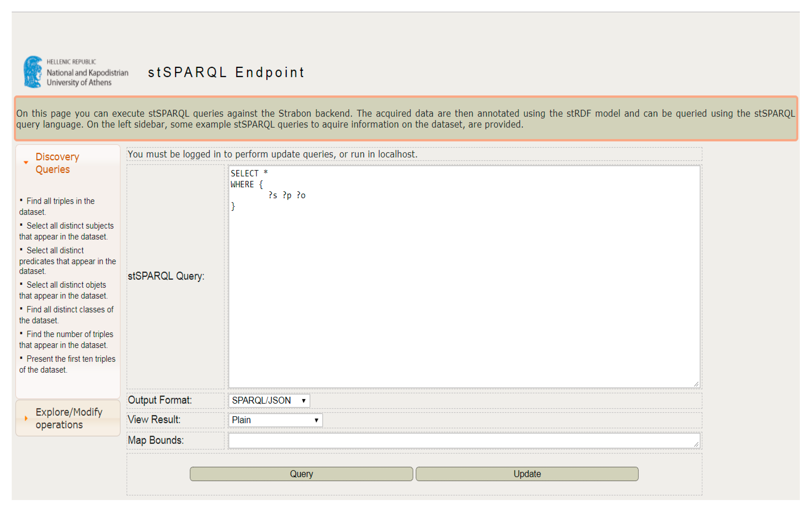Screen dimensions: 812x512
Task: Select 'all distinct predicates' example query
Action: pyautogui.click(x=55, y=250)
